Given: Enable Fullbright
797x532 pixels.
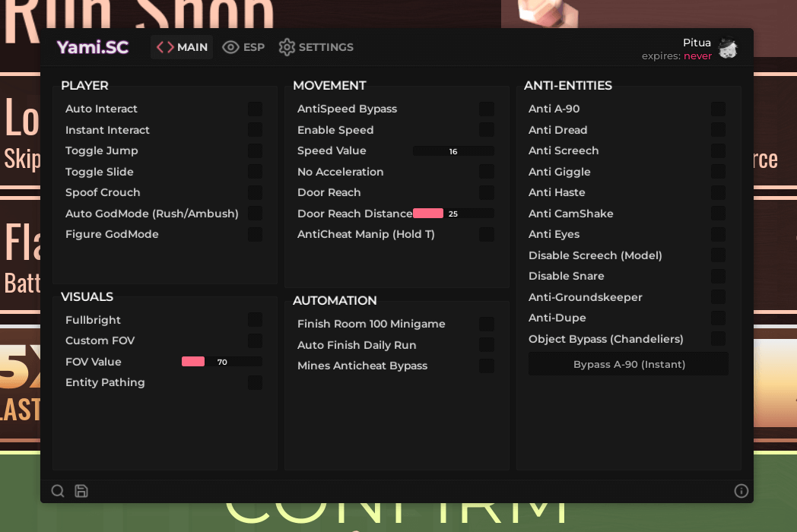Looking at the screenshot, I should (256, 320).
